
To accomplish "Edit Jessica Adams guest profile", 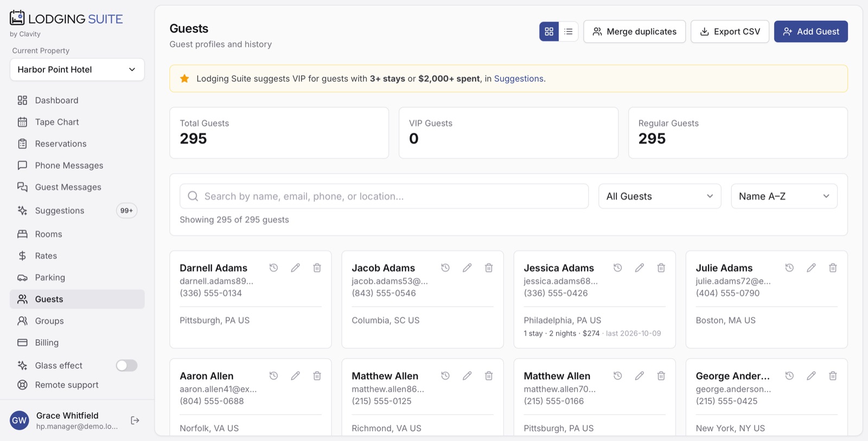I will point(640,268).
